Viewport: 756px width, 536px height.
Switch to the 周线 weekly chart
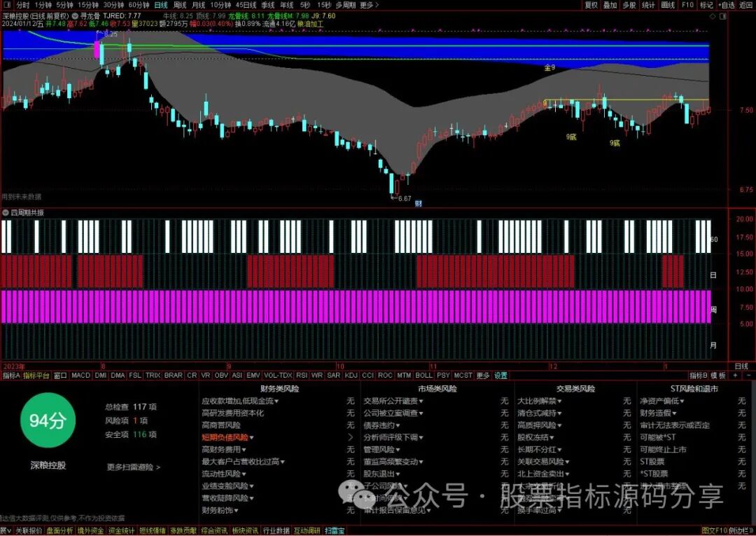coord(180,5)
